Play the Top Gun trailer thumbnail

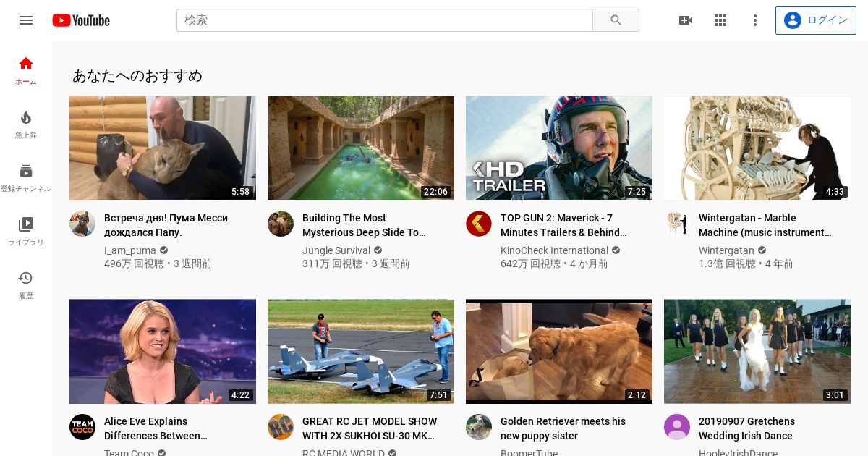559,148
